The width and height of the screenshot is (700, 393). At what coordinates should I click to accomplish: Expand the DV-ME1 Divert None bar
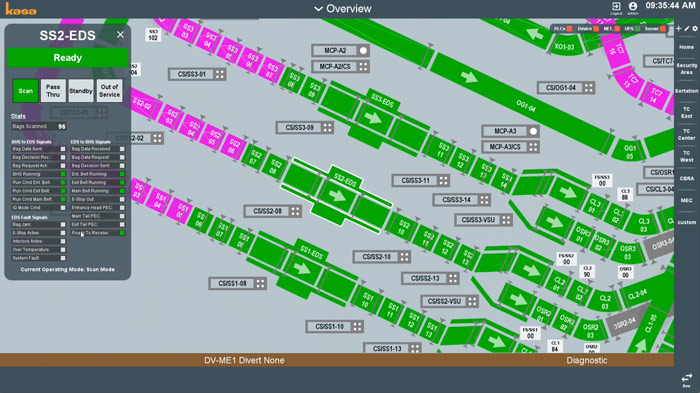coord(244,360)
